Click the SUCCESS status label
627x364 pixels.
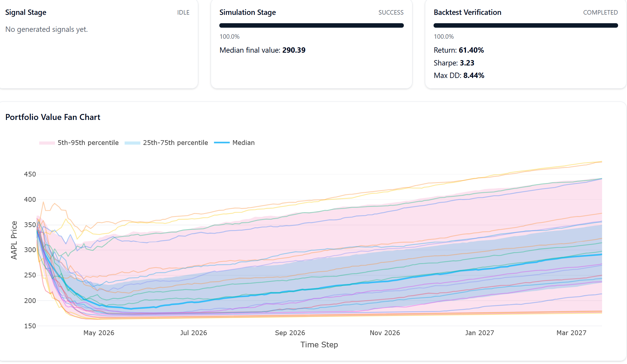coord(391,13)
